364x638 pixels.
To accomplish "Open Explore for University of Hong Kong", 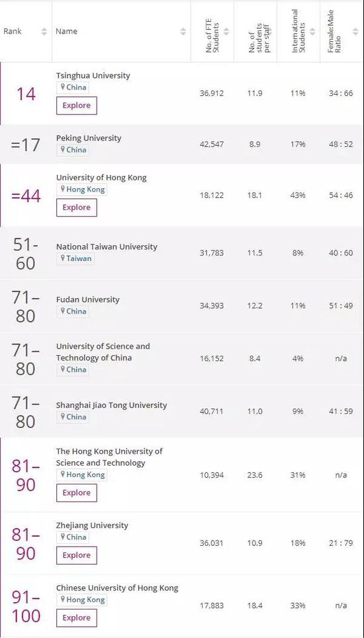I will 76,207.
